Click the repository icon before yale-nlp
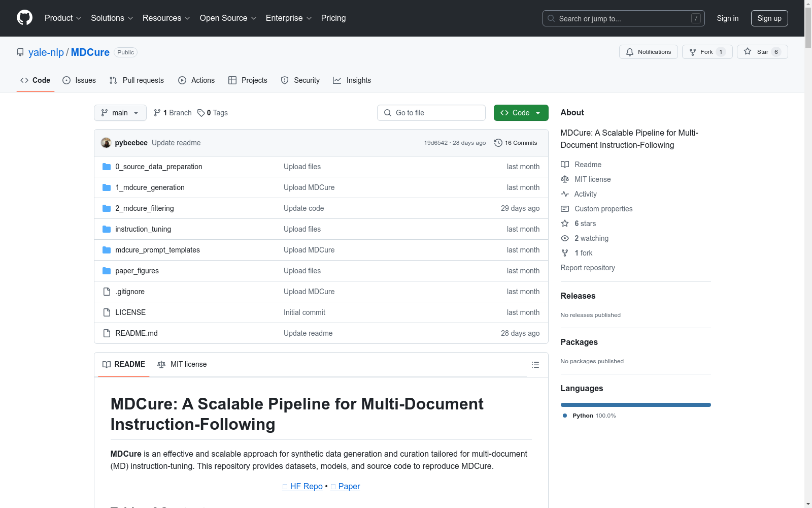812x508 pixels. click(x=20, y=52)
